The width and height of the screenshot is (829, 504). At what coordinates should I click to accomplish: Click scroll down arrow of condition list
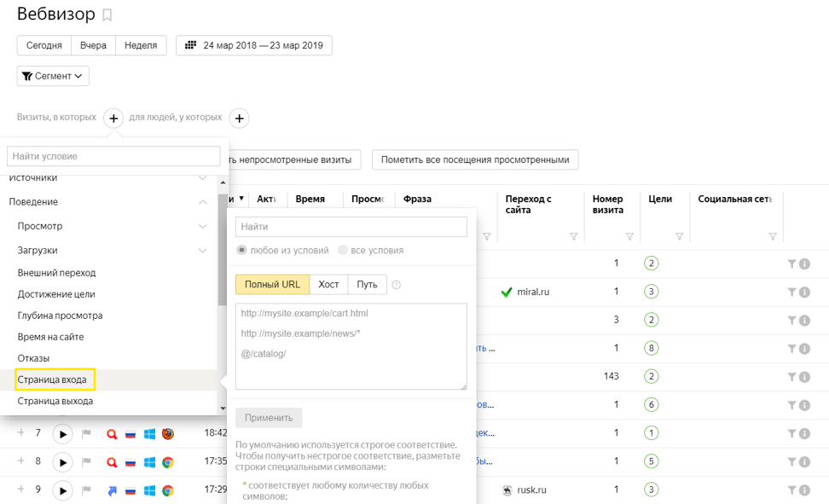pos(223,408)
